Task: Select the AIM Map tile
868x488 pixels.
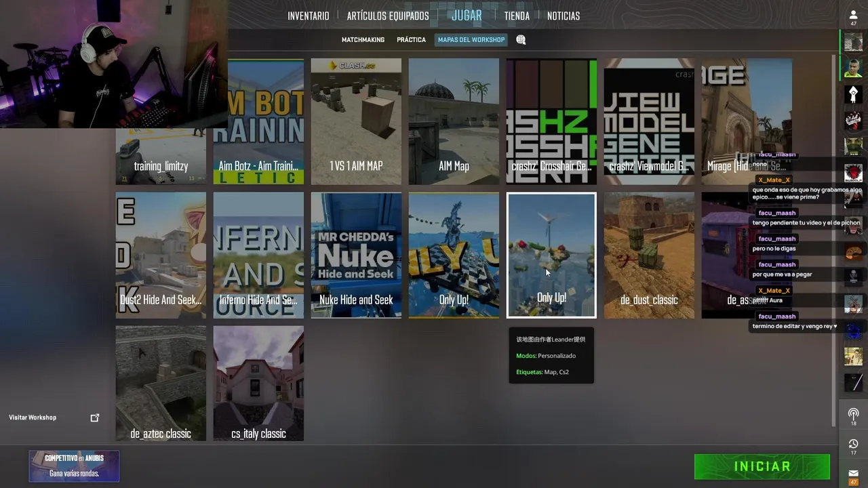Action: pyautogui.click(x=454, y=121)
